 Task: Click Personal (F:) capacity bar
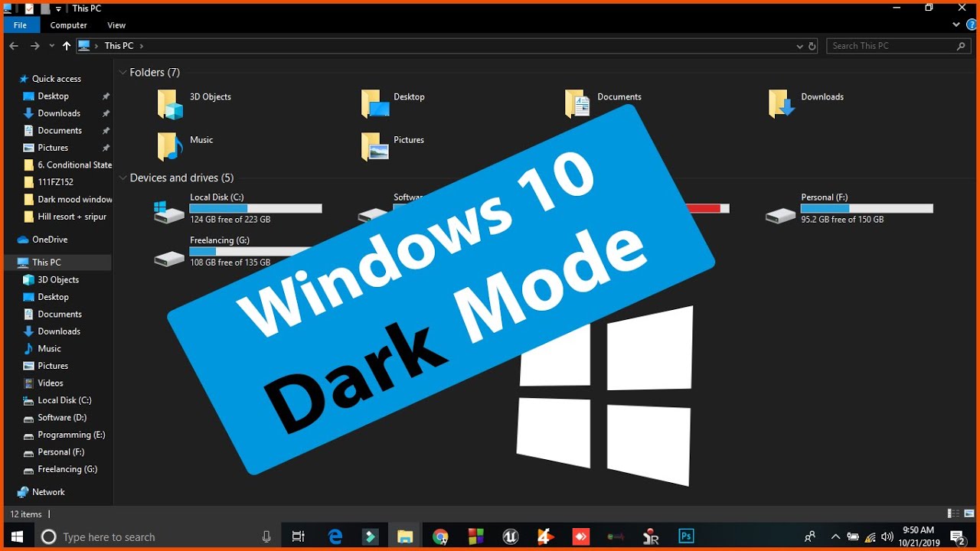coord(867,208)
